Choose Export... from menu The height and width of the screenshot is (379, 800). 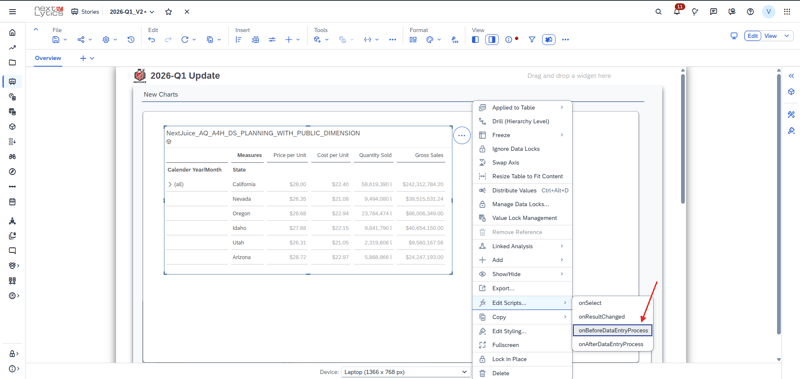pyautogui.click(x=522, y=288)
